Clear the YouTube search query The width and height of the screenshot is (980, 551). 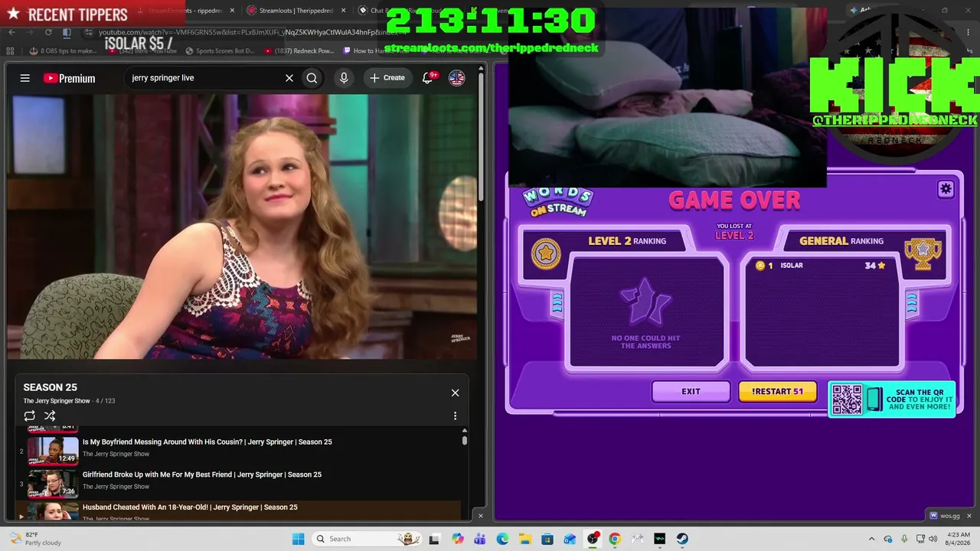pyautogui.click(x=289, y=78)
